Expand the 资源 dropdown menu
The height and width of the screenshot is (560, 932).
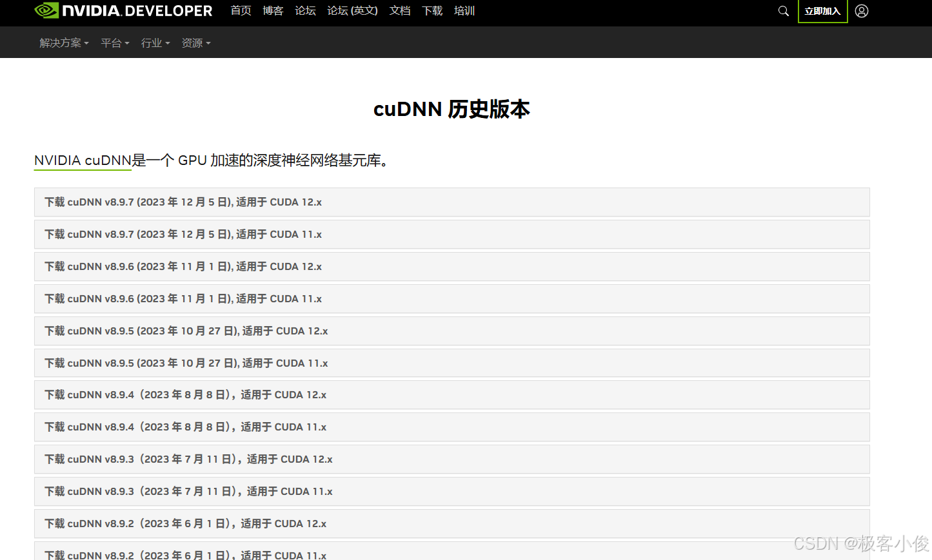coord(196,43)
